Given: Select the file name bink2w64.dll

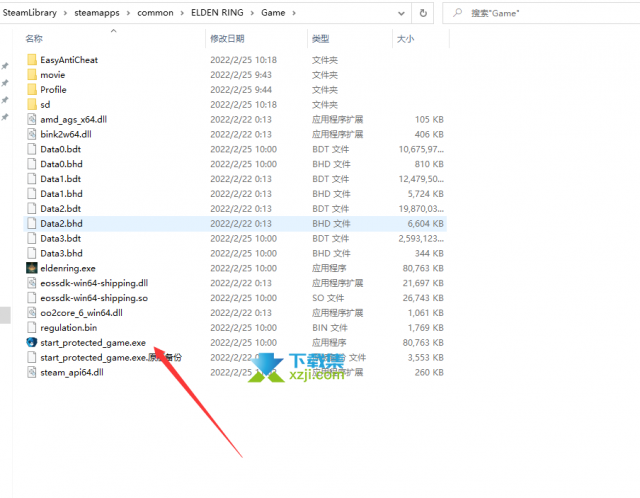Looking at the screenshot, I should [x=66, y=134].
